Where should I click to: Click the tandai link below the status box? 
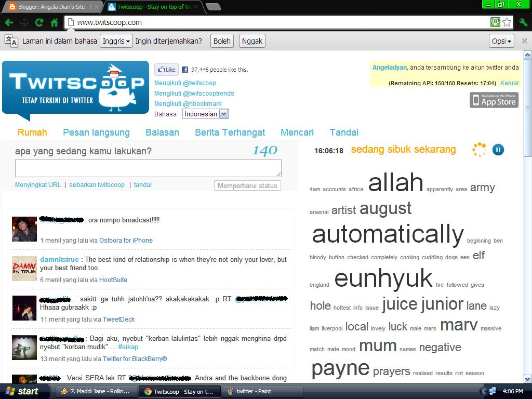tap(142, 185)
